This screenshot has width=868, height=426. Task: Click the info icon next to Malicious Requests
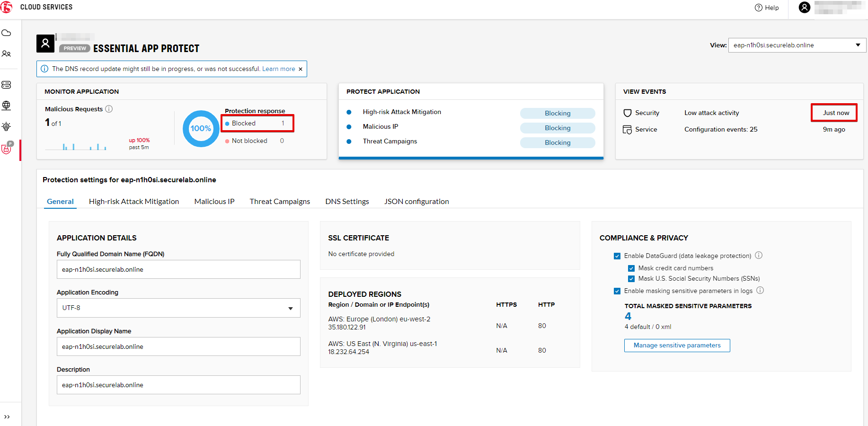(x=109, y=109)
